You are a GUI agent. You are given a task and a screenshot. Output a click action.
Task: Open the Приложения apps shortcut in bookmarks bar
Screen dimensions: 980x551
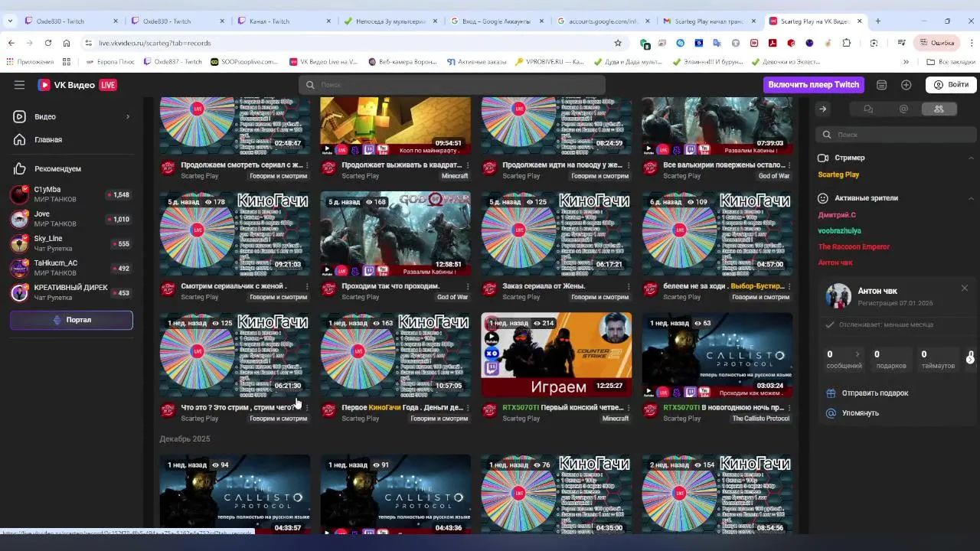(31, 62)
